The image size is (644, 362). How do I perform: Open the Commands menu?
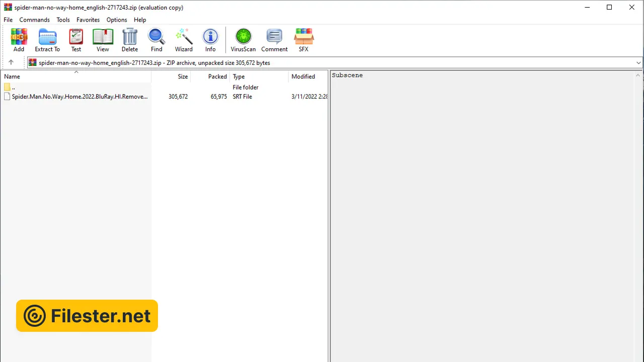[34, 20]
